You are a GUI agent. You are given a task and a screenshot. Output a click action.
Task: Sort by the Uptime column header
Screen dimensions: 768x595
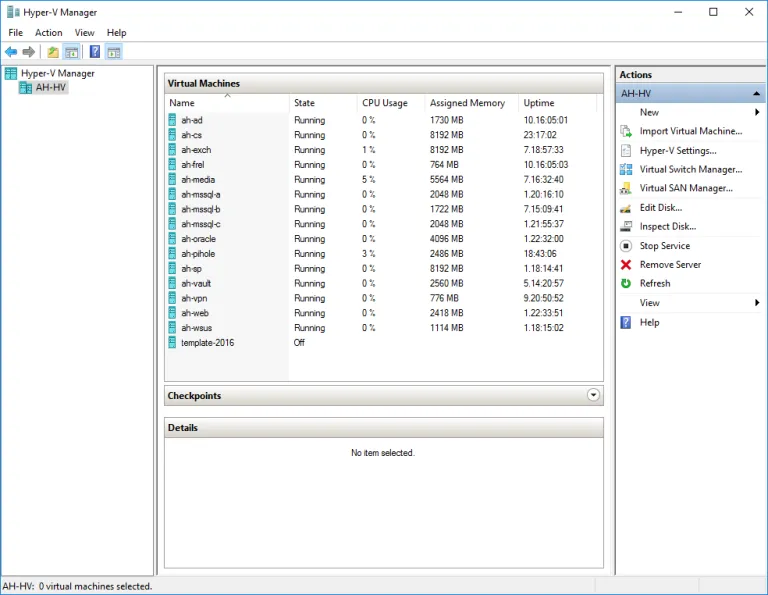click(558, 103)
